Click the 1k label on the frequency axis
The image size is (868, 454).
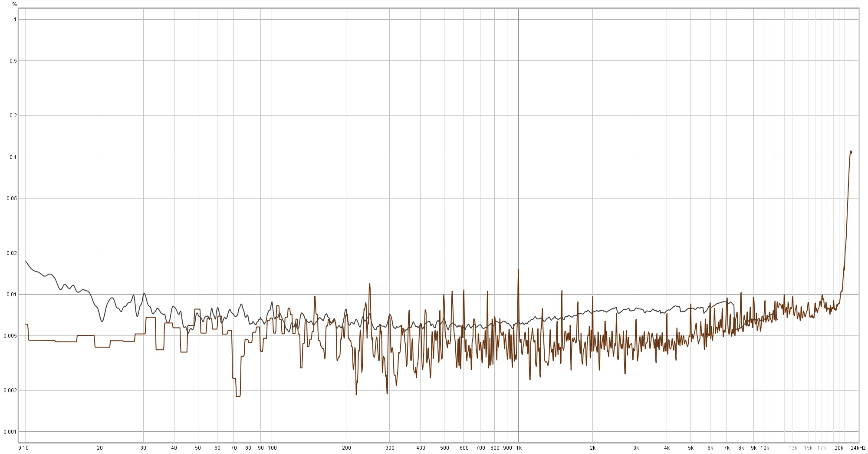(x=519, y=448)
